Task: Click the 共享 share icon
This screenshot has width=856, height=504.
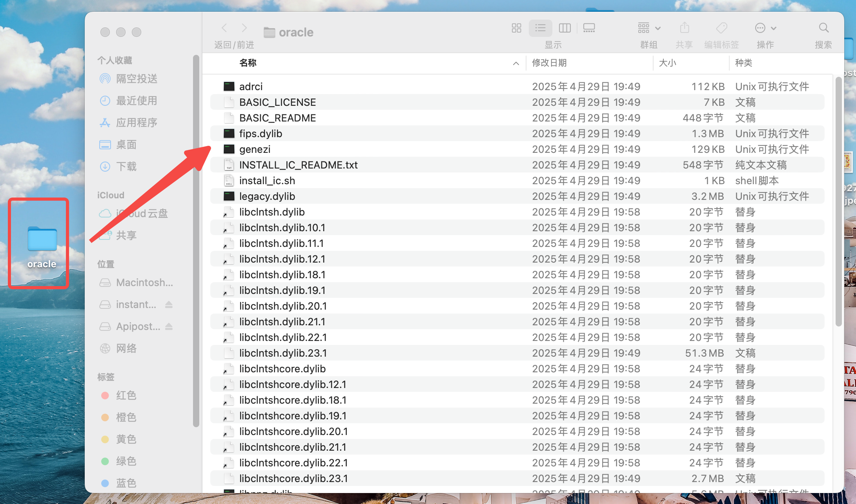Action: [x=684, y=28]
